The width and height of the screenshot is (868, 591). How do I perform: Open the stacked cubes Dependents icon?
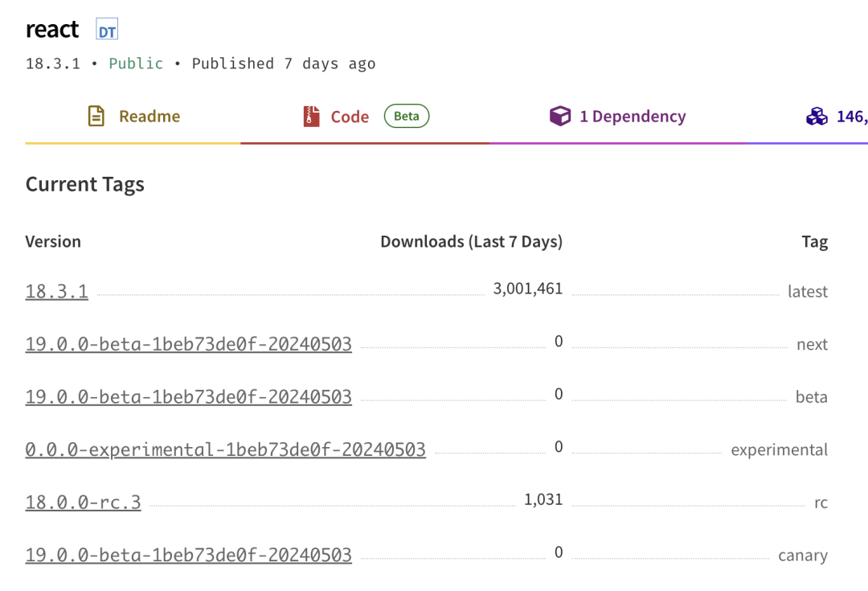pyautogui.click(x=817, y=115)
